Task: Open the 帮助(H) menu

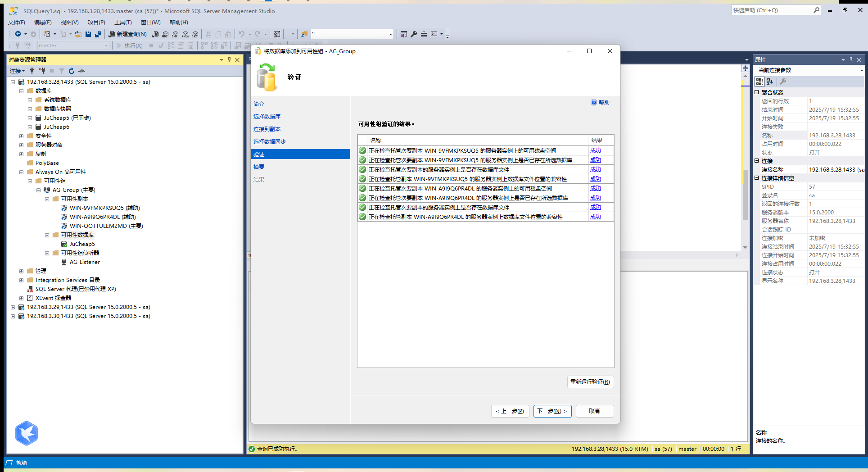Action: click(x=179, y=22)
